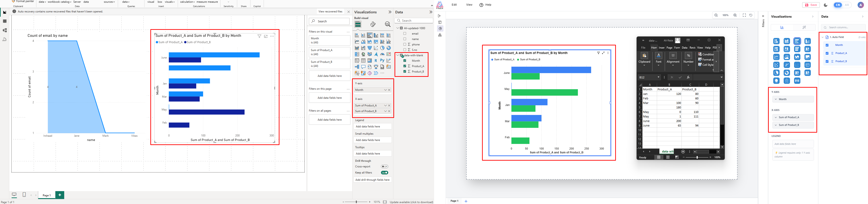Screen dimensions: 868x204
Task: Toggle the Cross-report switch
Action: pyautogui.click(x=384, y=167)
